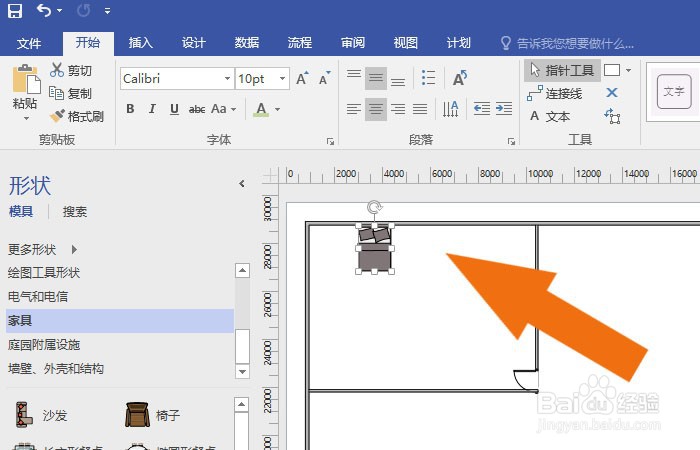Click the 告诉我您想要做什么 search box
700x450 pixels.
[x=567, y=43]
